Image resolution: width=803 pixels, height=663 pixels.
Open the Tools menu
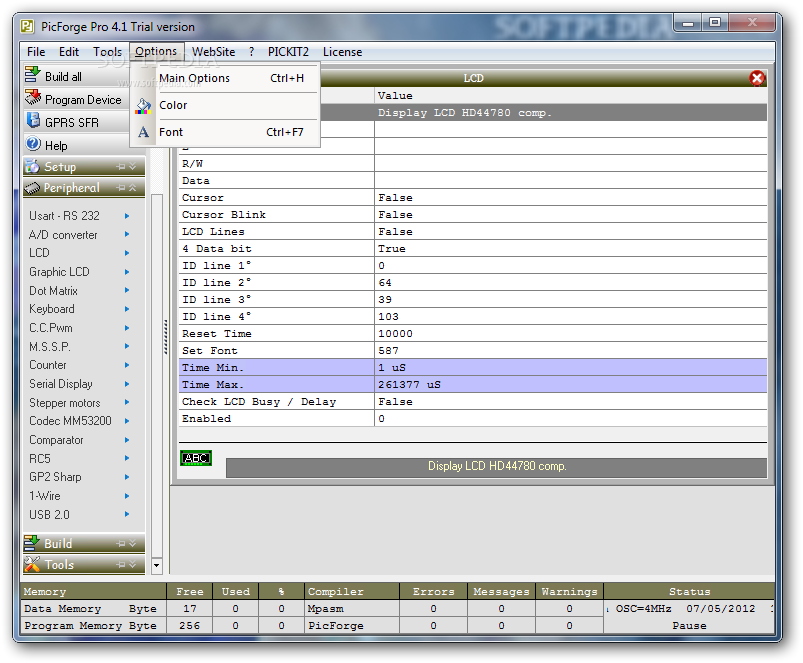(x=107, y=52)
